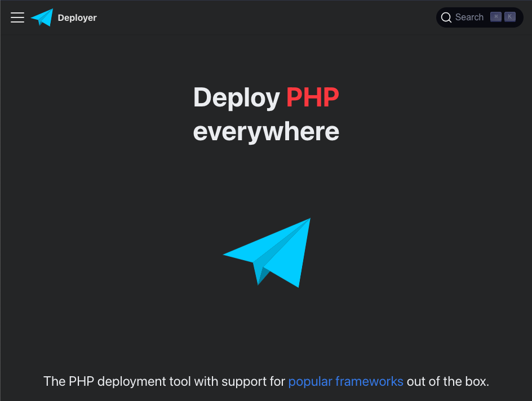Click the left pointed nose of large plane

[227, 255]
